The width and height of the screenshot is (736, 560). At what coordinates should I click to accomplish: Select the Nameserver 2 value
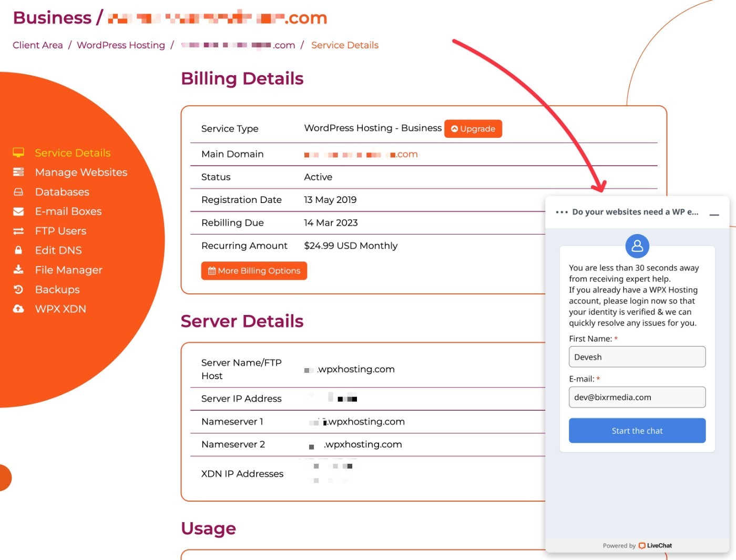(x=355, y=444)
